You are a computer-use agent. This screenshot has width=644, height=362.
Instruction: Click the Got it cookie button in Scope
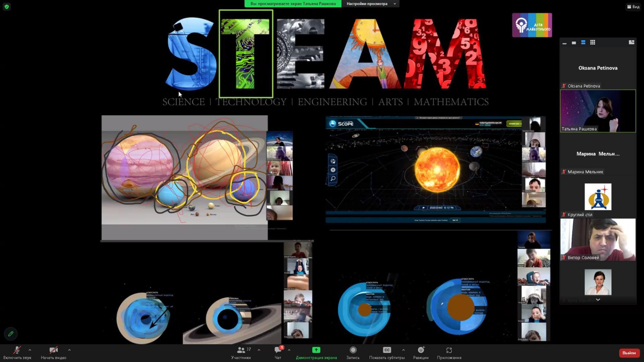pyautogui.click(x=455, y=220)
